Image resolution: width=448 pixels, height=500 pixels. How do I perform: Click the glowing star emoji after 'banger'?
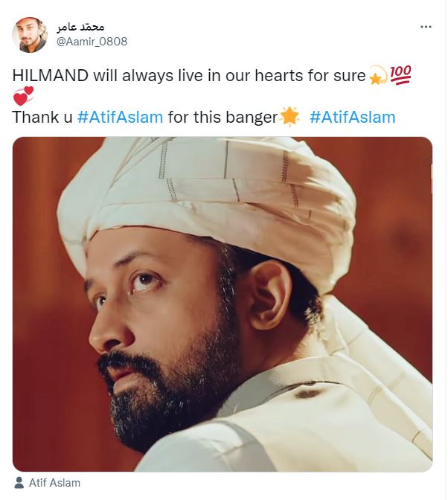[289, 117]
